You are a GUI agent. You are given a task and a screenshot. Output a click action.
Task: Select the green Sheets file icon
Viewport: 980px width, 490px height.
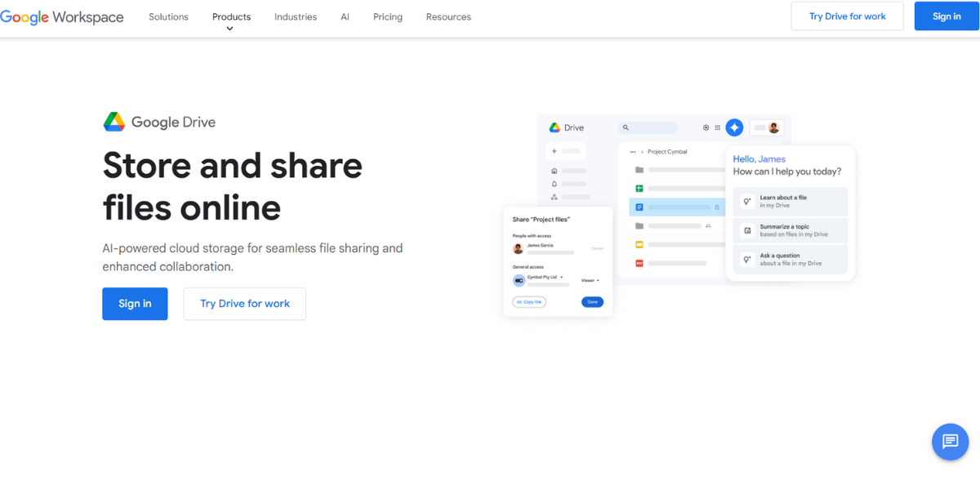[x=639, y=188]
